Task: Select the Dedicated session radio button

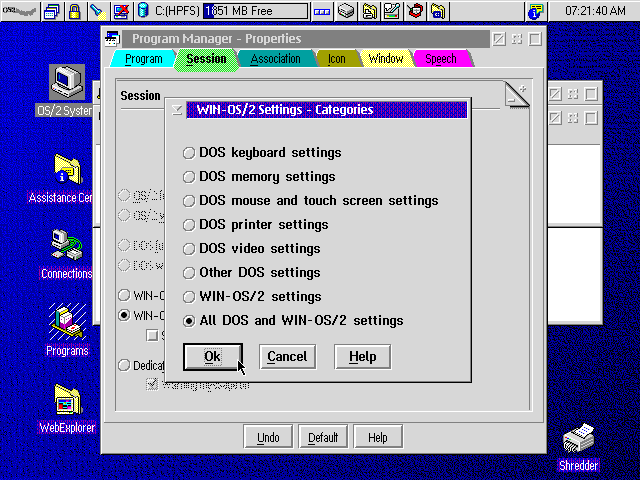Action: (x=124, y=365)
